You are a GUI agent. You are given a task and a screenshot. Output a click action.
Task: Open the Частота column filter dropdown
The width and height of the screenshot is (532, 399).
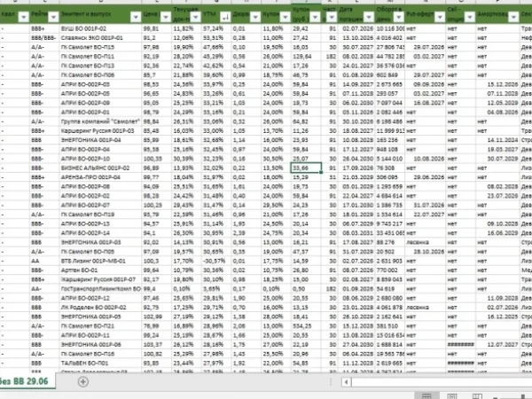[332, 17]
